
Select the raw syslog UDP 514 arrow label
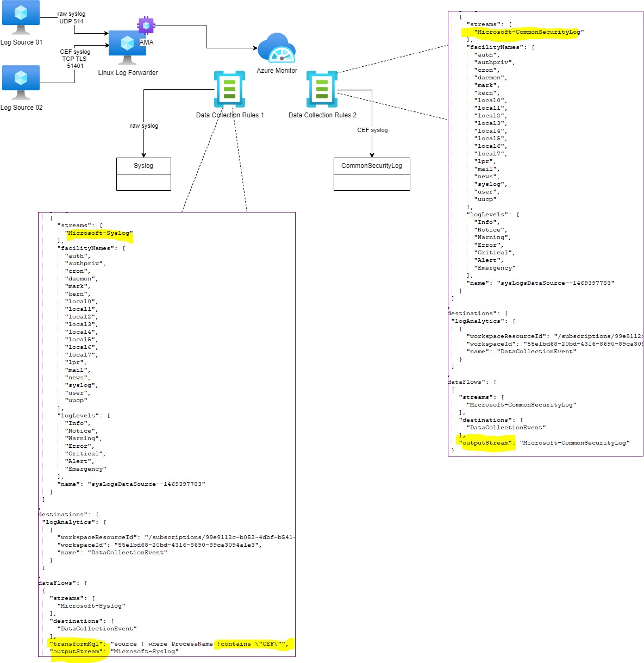(x=71, y=18)
